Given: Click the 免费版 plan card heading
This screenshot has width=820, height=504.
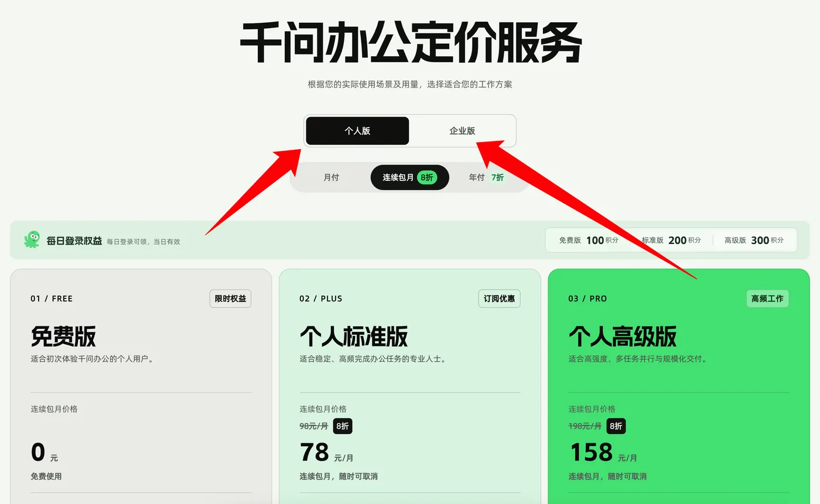Looking at the screenshot, I should click(63, 337).
